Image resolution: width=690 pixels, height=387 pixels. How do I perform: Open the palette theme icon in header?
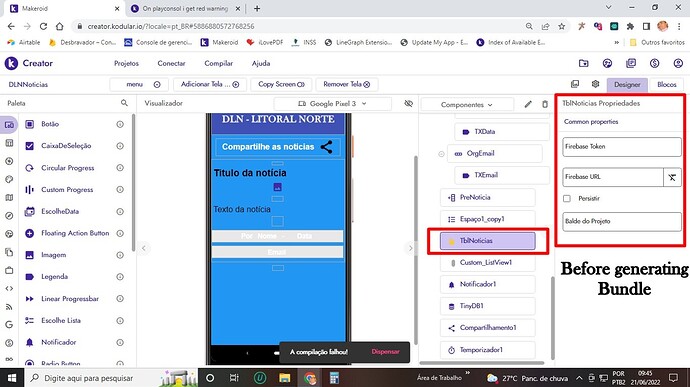coord(607,63)
